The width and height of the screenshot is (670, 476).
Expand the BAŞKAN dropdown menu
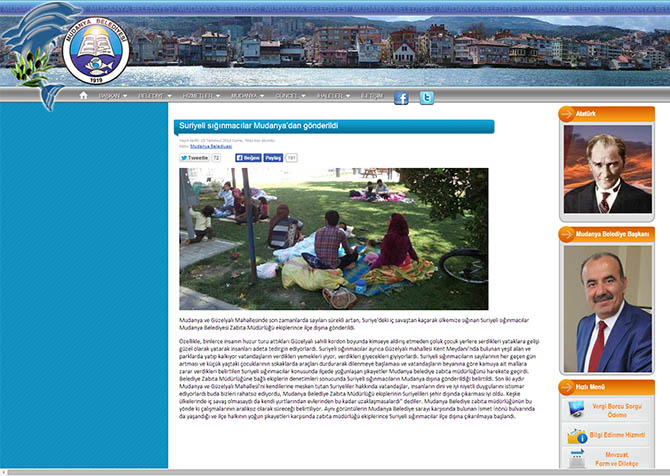coord(113,96)
